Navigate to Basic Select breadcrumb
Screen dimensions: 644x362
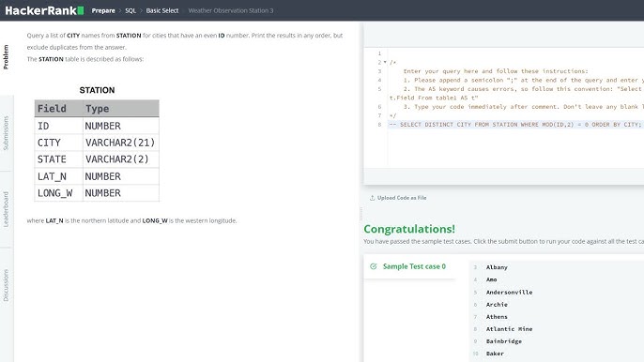coord(162,10)
